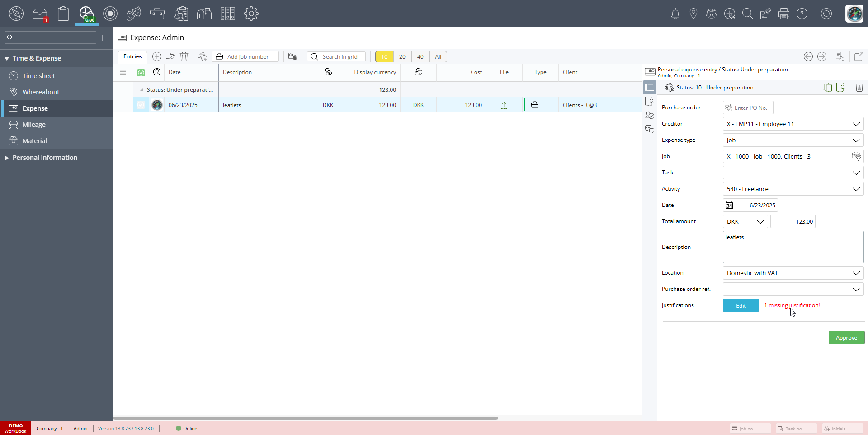This screenshot has height=435, width=868.
Task: Click the green Approve button
Action: coord(846,337)
